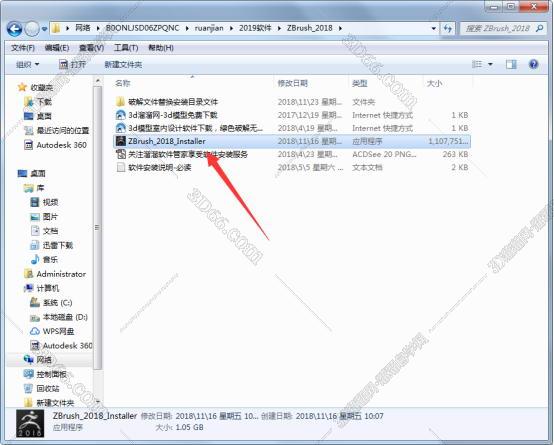The width and height of the screenshot is (554, 445).
Task: Open 最近访问的位置 in sidebar
Action: click(63, 130)
